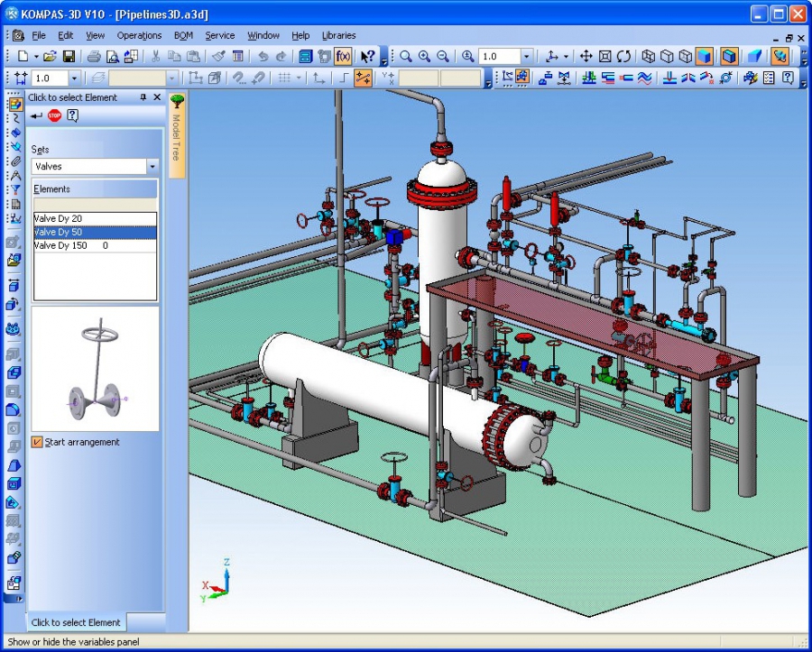
Task: Click the Model Tree side tab
Action: pos(177,133)
